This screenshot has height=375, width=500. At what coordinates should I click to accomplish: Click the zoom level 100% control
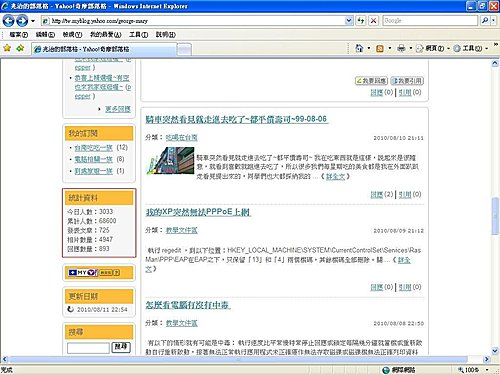[x=473, y=370]
